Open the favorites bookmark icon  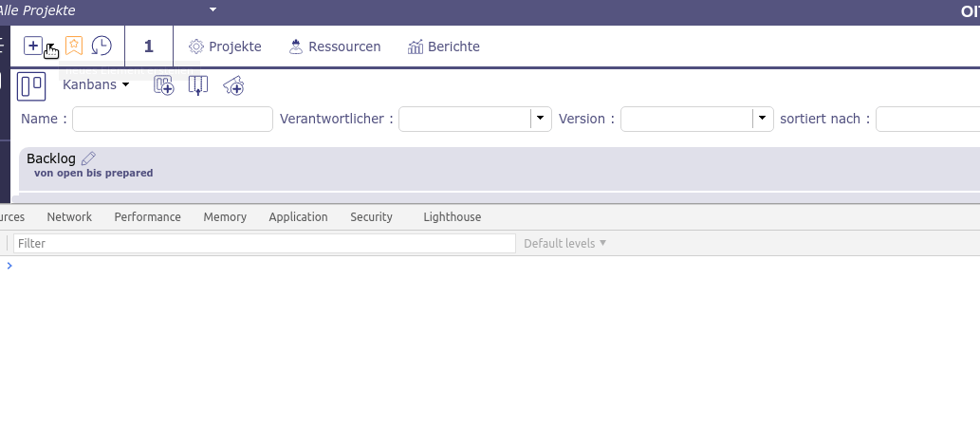point(74,46)
